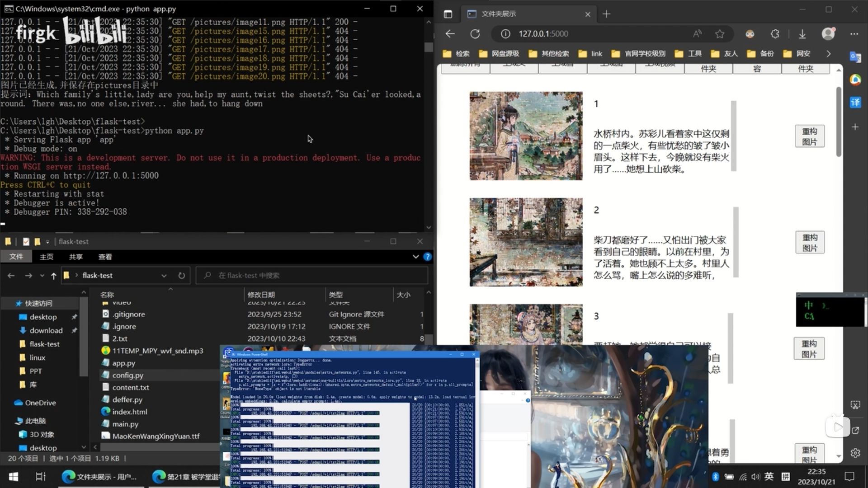Expand more bookmarks bar chevron
Screen dimensions: 868x488
(x=828, y=54)
